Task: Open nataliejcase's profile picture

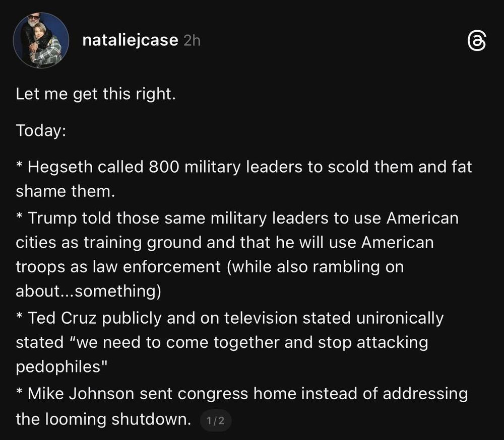Action: pos(41,41)
